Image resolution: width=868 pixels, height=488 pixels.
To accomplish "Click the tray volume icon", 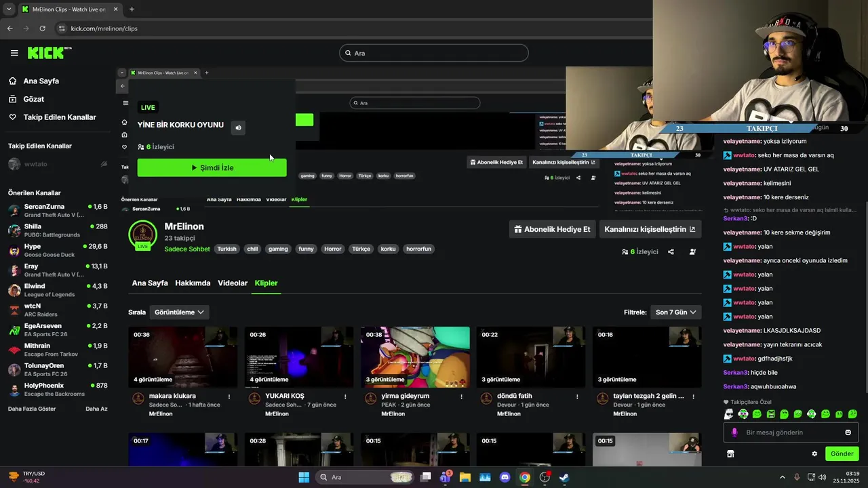I will coord(822,477).
